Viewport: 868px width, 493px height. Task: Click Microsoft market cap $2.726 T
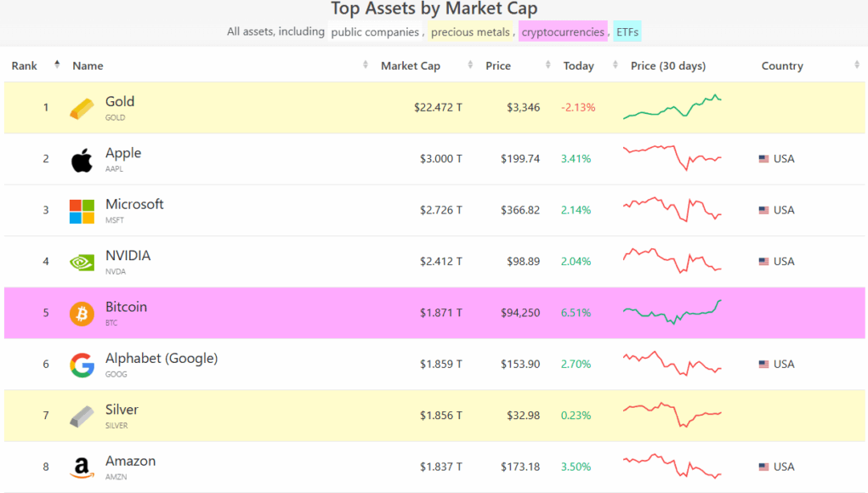[440, 210]
